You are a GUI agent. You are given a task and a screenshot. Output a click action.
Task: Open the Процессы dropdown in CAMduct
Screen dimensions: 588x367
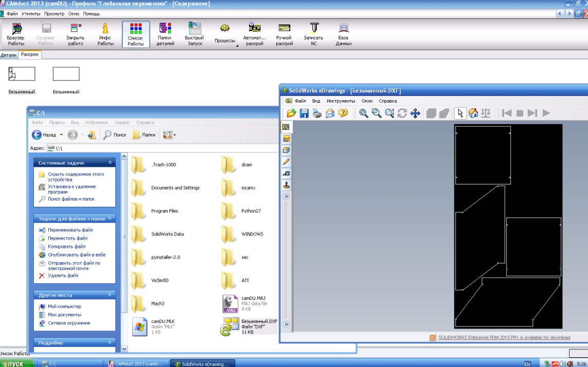[x=225, y=34]
